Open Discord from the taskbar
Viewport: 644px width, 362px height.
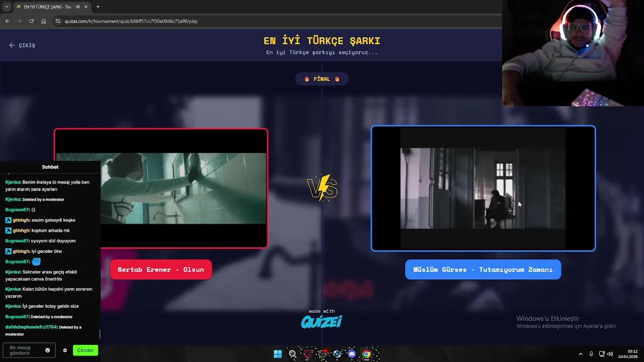pos(352,354)
